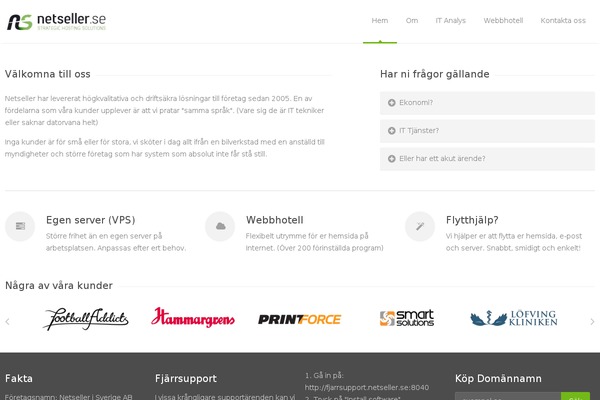Expand 'Eller har ett akut ärende?' section
Image resolution: width=600 pixels, height=400 pixels.
(487, 158)
